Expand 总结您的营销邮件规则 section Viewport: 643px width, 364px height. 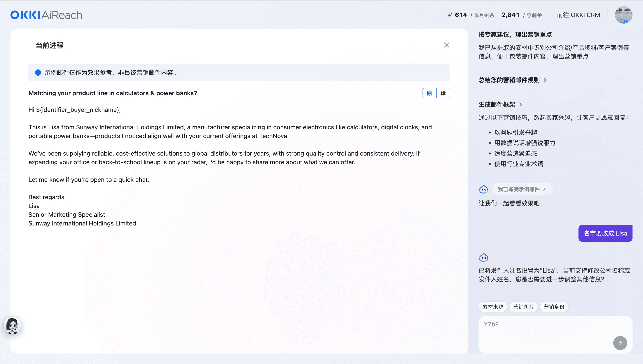point(512,80)
